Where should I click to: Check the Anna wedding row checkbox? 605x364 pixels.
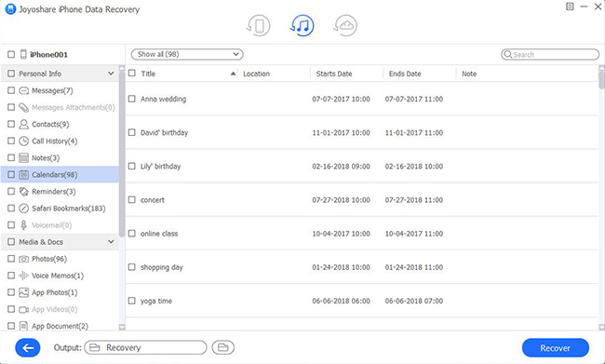point(132,99)
